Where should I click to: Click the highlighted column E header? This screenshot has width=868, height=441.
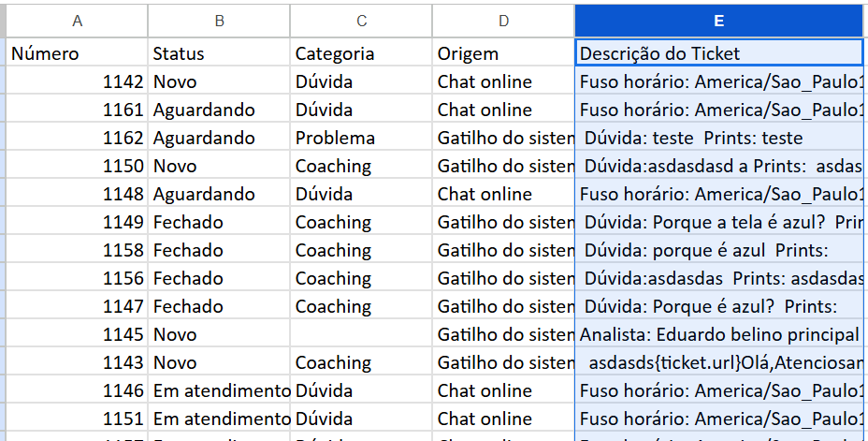click(x=719, y=21)
